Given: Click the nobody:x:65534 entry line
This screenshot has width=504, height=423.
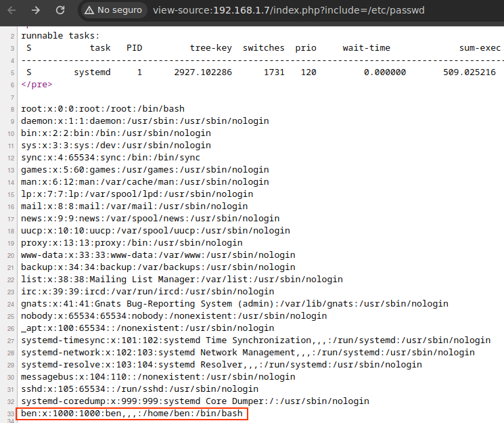Looking at the screenshot, I should pos(174,316).
